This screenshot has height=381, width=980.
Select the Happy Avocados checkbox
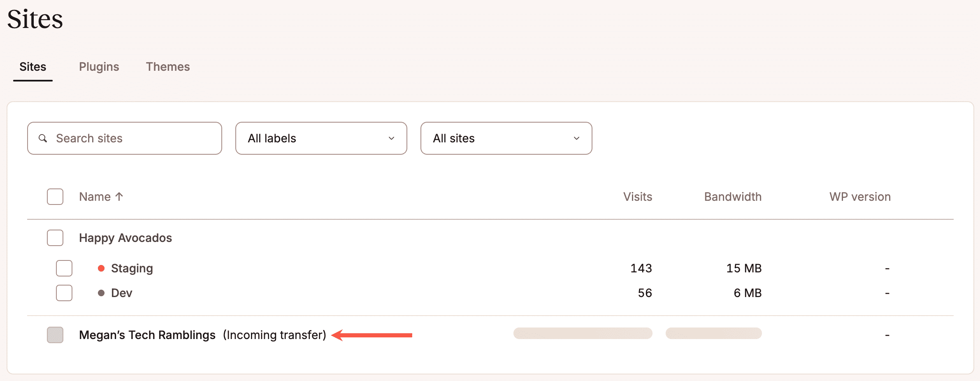[x=55, y=238]
